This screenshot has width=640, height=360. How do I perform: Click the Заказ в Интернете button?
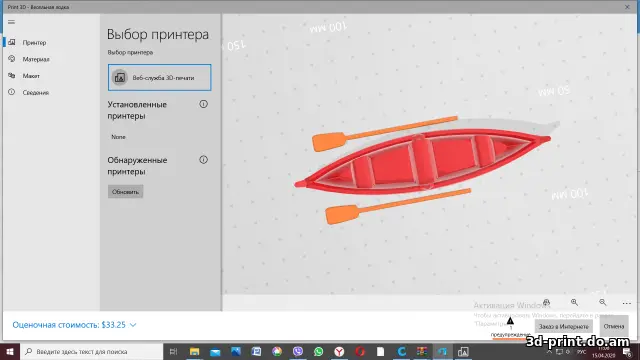click(x=564, y=326)
